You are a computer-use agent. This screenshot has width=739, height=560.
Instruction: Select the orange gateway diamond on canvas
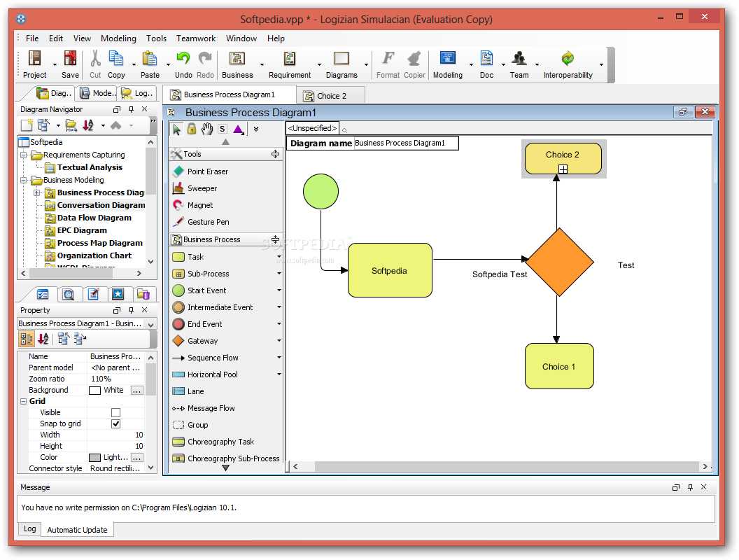[559, 262]
